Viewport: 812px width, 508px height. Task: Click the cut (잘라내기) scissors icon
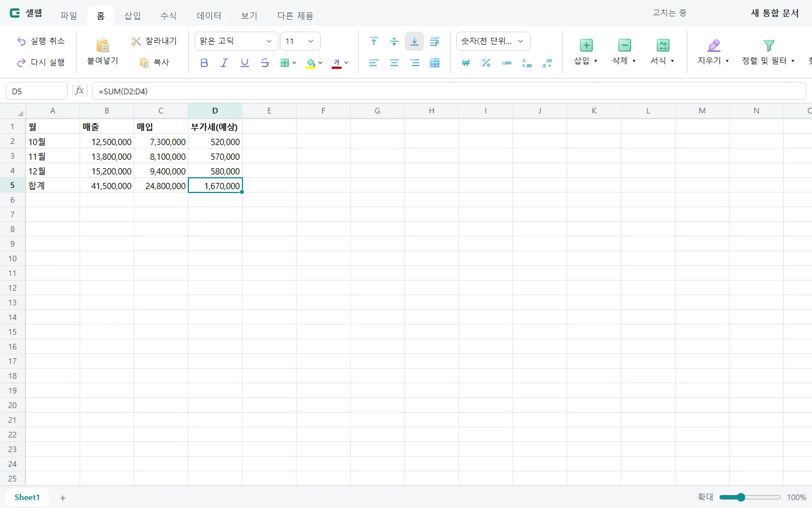[136, 41]
